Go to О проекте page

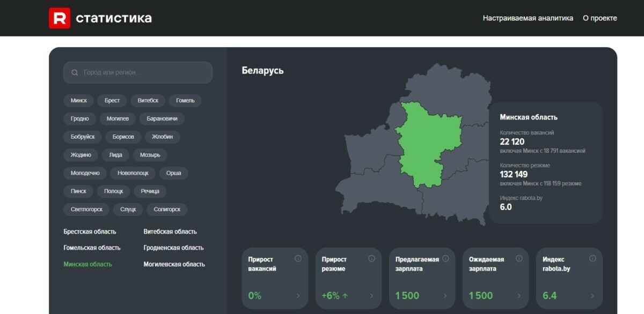tap(599, 18)
